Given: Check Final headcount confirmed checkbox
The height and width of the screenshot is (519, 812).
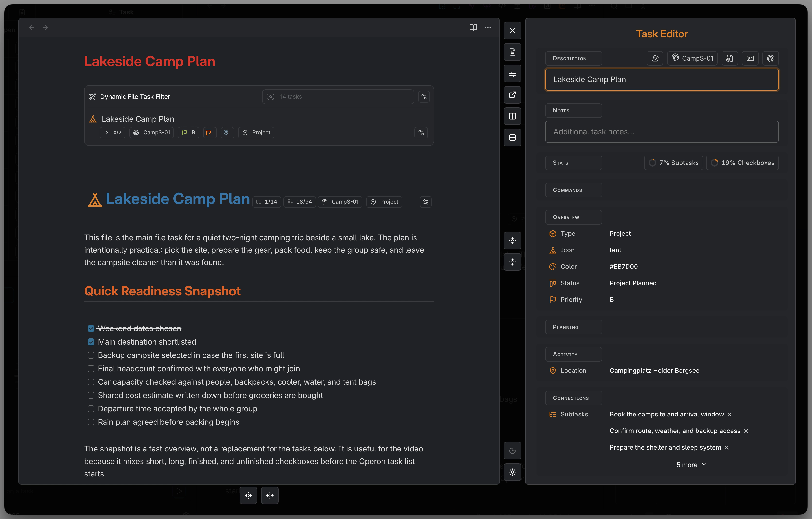Looking at the screenshot, I should coord(91,369).
